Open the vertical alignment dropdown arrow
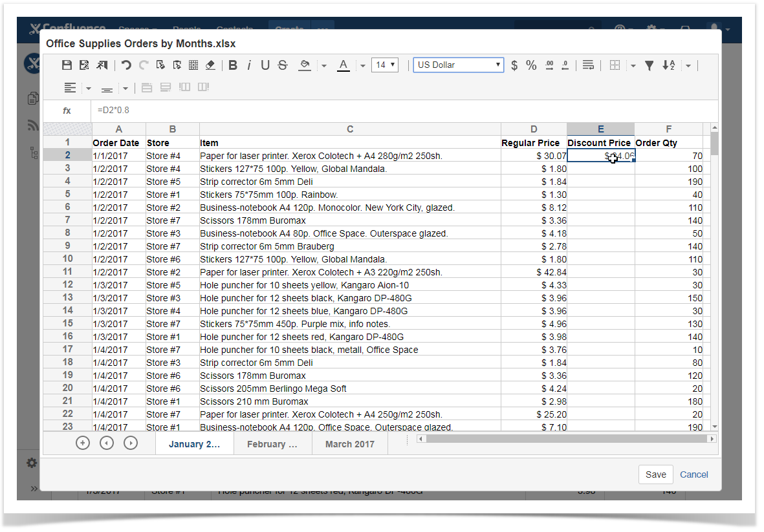This screenshot has width=764, height=532. (x=126, y=89)
